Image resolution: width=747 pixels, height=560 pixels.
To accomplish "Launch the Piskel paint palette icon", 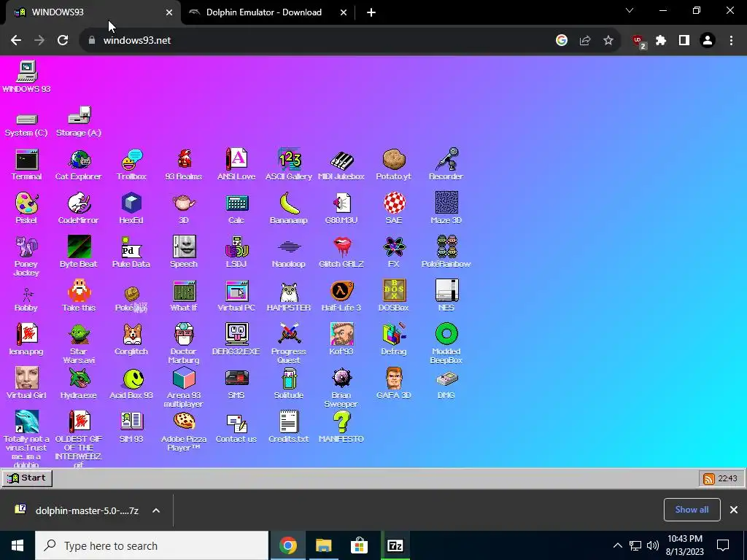I will [26, 209].
